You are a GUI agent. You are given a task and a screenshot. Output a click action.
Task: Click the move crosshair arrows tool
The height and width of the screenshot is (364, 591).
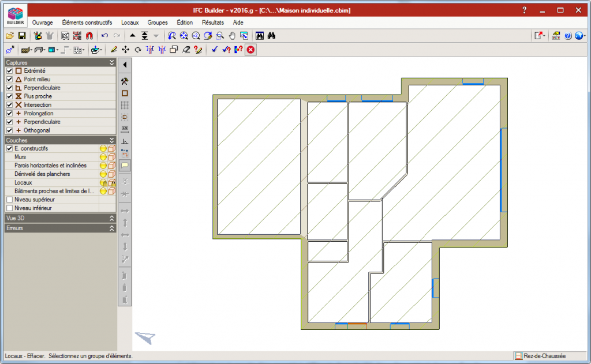tap(126, 50)
